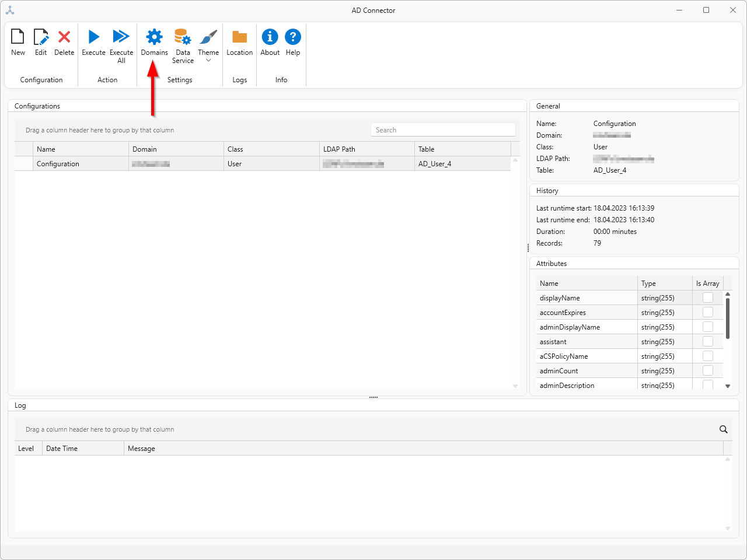Click attributes scroll down arrow

(x=728, y=386)
